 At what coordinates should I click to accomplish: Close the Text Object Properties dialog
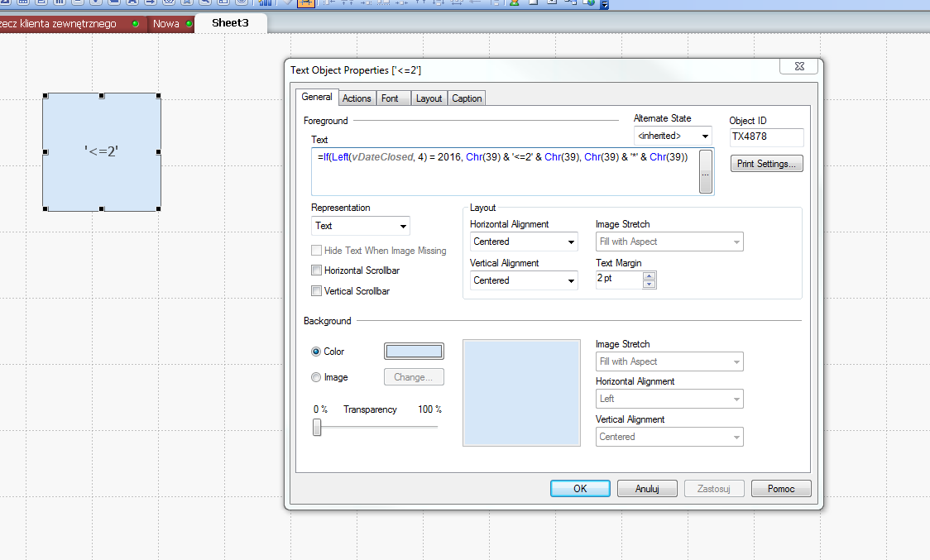pos(799,66)
